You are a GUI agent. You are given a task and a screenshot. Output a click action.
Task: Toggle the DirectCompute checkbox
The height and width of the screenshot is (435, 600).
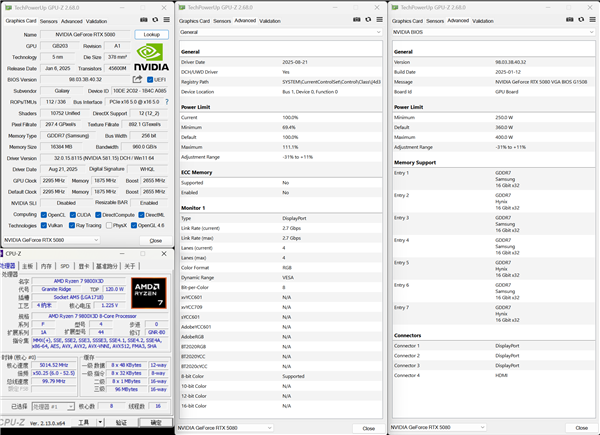pyautogui.click(x=98, y=215)
